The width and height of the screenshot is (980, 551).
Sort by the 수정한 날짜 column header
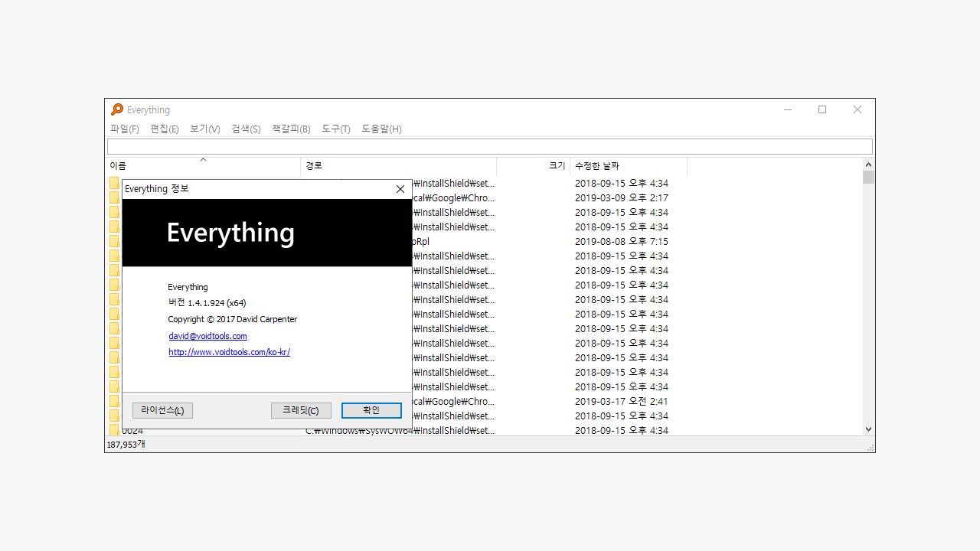click(628, 166)
